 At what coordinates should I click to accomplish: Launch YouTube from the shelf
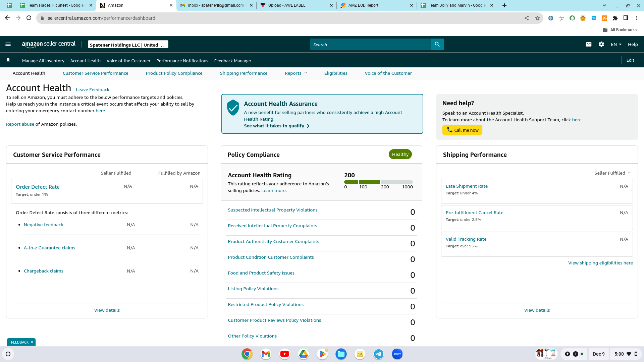point(284,354)
